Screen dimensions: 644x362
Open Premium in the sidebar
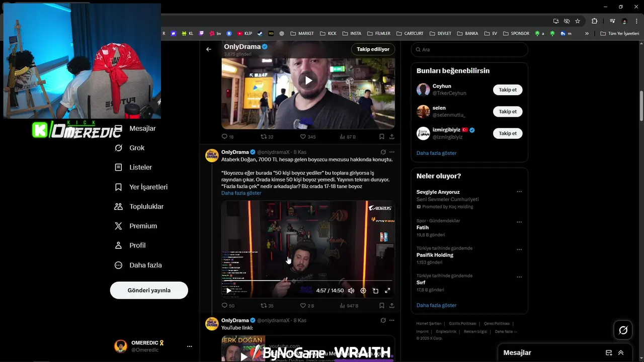(x=136, y=226)
